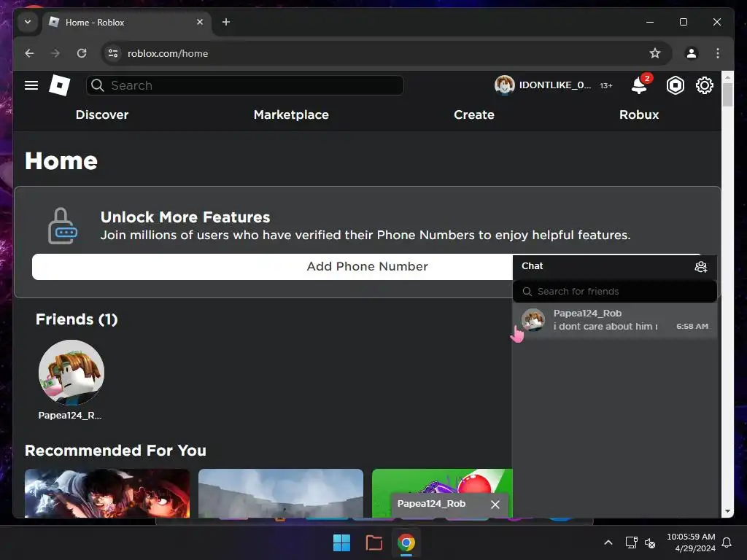Open the Chrome profile icon
747x560 pixels.
coord(692,53)
